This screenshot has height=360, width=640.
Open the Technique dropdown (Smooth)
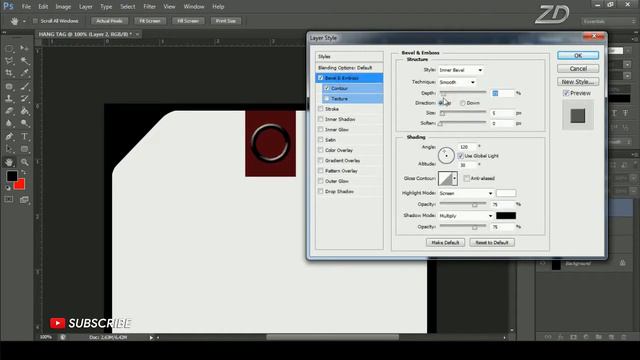tap(457, 82)
